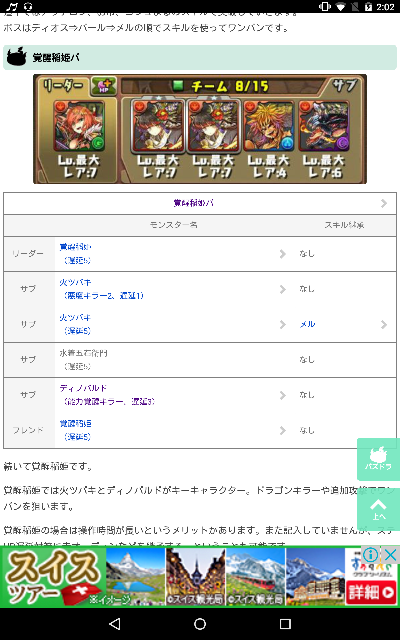Viewport: 400px width, 640px height.
Task: Open chevron on the ディノバルド row
Action: pos(282,395)
